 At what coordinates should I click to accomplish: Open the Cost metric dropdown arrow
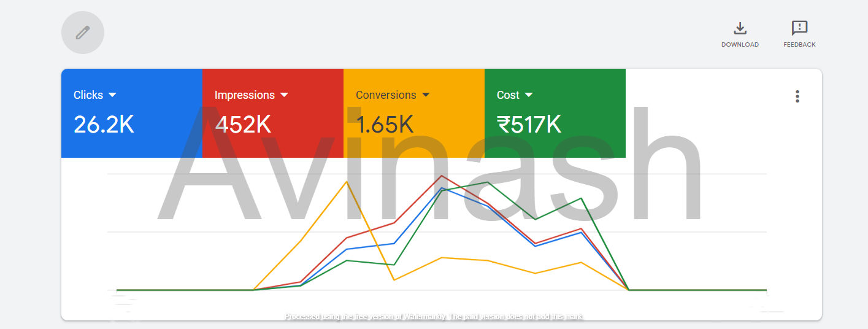529,95
